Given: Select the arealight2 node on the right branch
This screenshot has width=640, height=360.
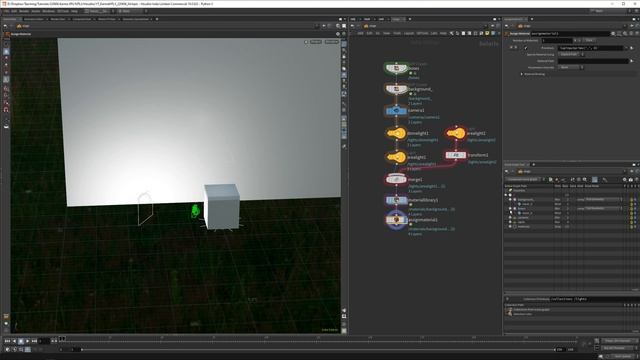Looking at the screenshot, I should [x=456, y=133].
